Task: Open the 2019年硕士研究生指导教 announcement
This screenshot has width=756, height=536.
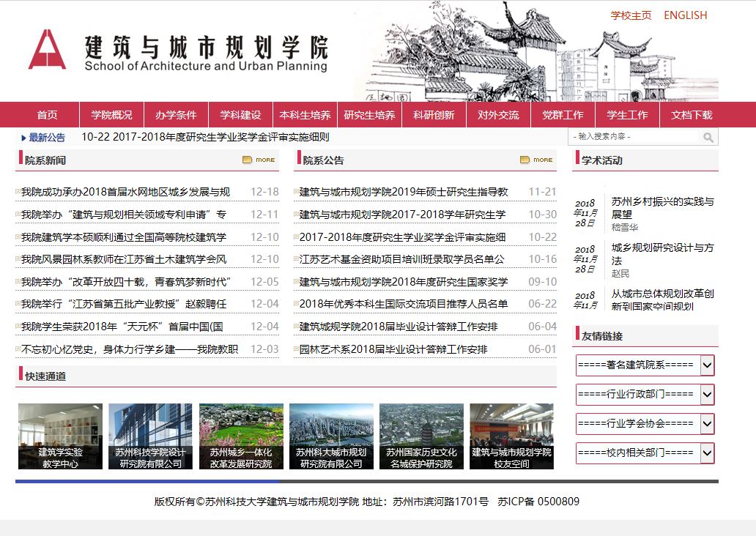Action: click(x=404, y=192)
